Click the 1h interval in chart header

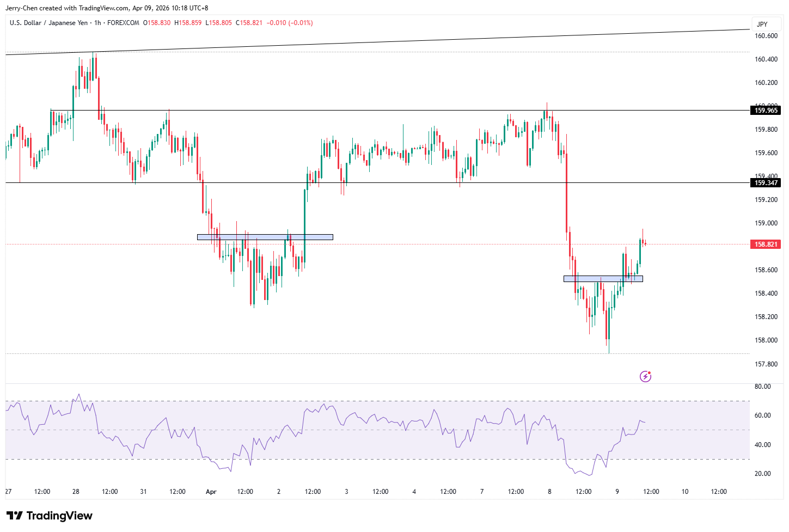click(97, 23)
